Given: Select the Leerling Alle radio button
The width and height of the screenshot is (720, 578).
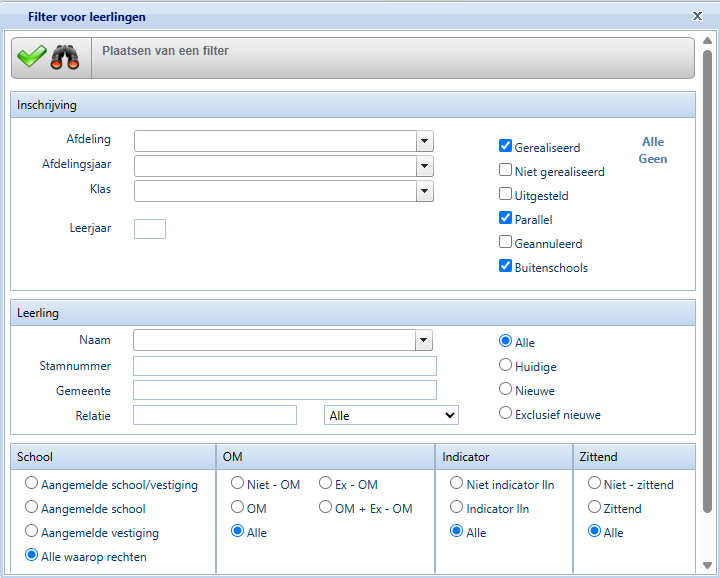Looking at the screenshot, I should pos(505,341).
